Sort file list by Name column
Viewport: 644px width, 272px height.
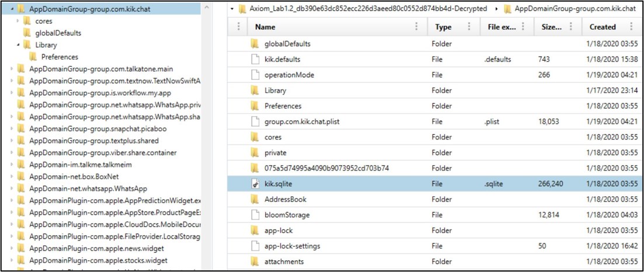click(x=265, y=27)
